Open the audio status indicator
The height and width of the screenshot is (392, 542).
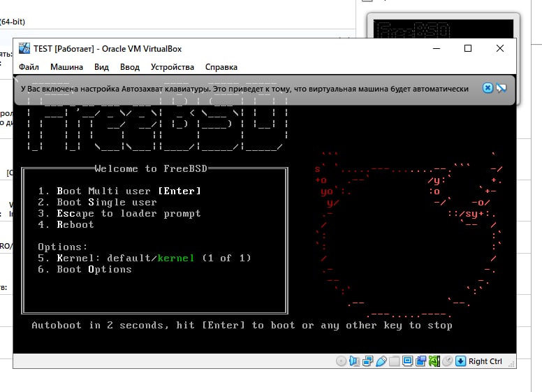(x=354, y=361)
